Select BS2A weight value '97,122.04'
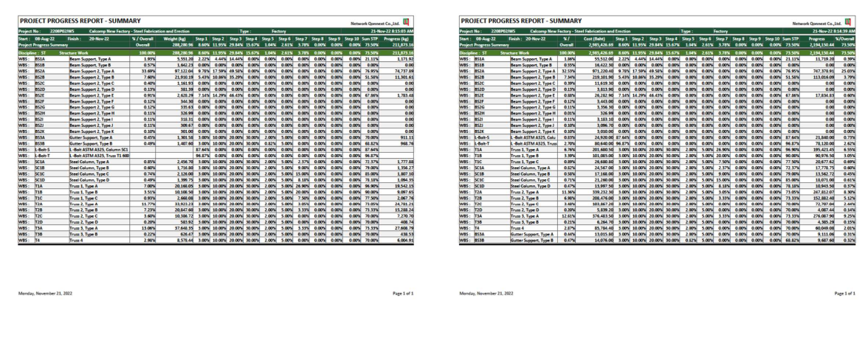 [x=183, y=71]
